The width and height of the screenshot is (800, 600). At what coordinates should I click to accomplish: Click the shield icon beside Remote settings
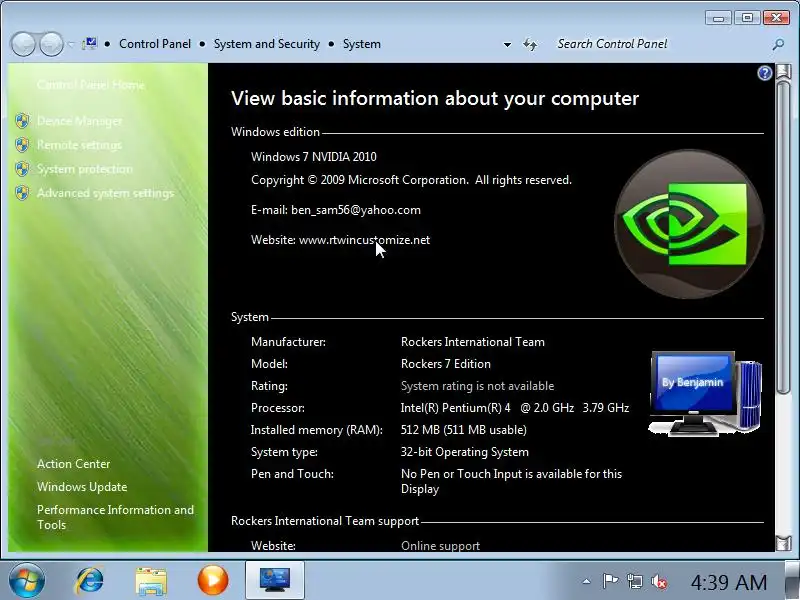[22, 145]
